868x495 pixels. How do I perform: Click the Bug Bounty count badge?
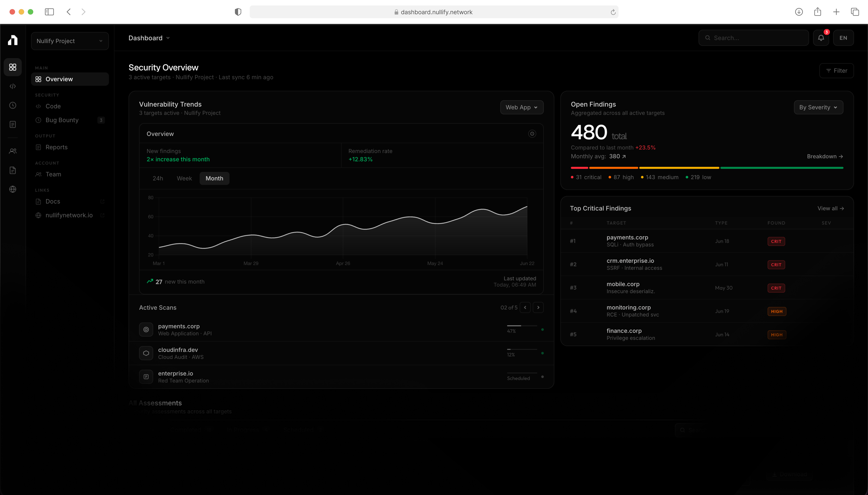point(101,120)
